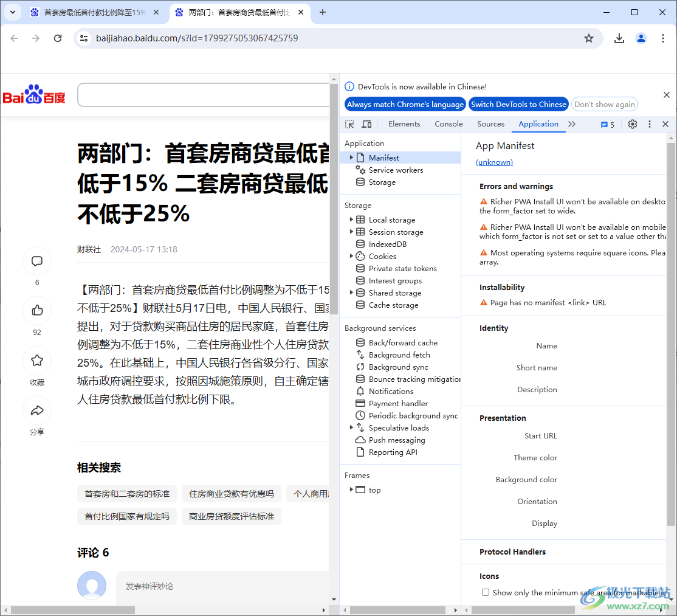Select the Application tab
This screenshot has height=616, width=677.
538,124
